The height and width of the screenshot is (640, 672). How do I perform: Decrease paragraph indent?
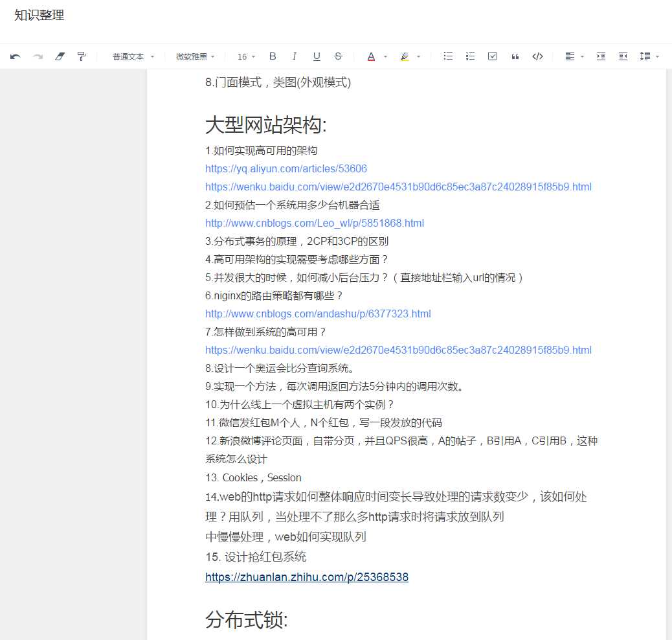coord(623,56)
